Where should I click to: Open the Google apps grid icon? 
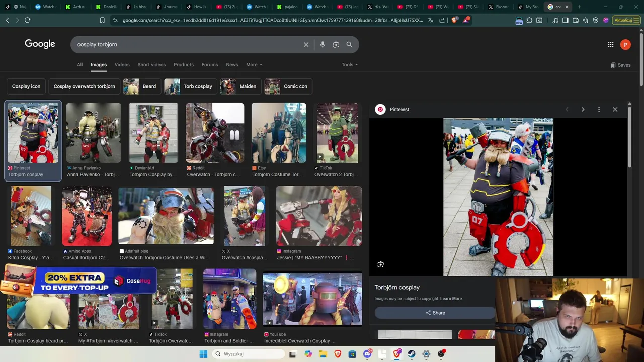(610, 45)
